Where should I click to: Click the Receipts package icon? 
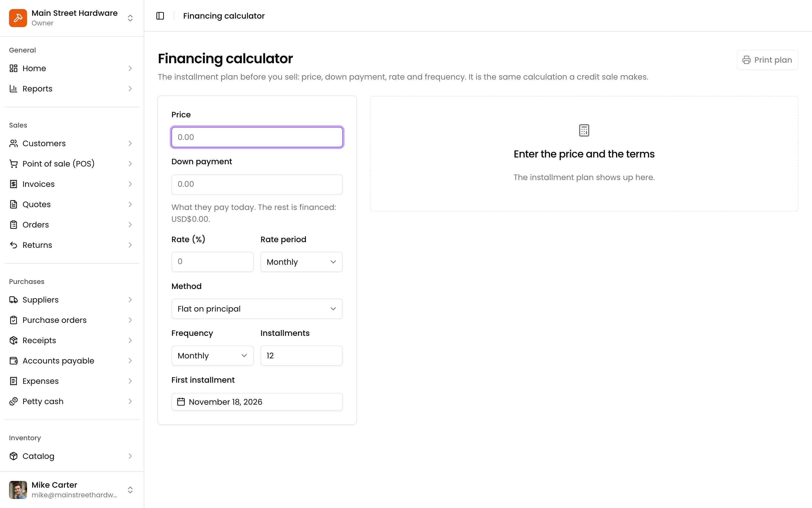(x=14, y=340)
